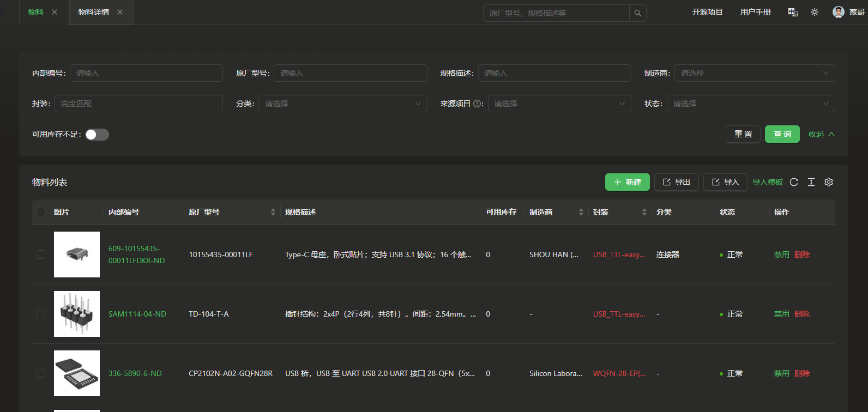
Task: Click the 导出 button
Action: click(677, 182)
